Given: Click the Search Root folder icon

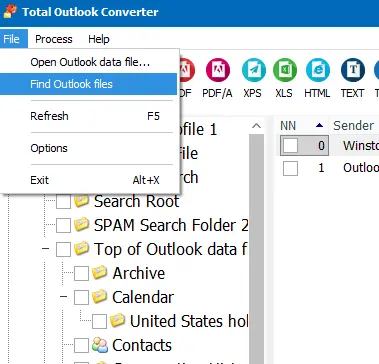Looking at the screenshot, I should click(81, 201).
